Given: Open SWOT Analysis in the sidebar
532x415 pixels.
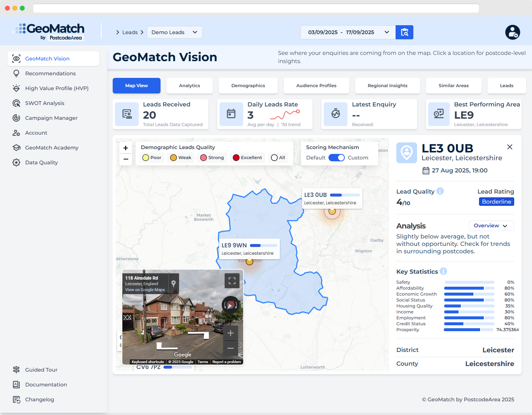Looking at the screenshot, I should click(x=45, y=103).
